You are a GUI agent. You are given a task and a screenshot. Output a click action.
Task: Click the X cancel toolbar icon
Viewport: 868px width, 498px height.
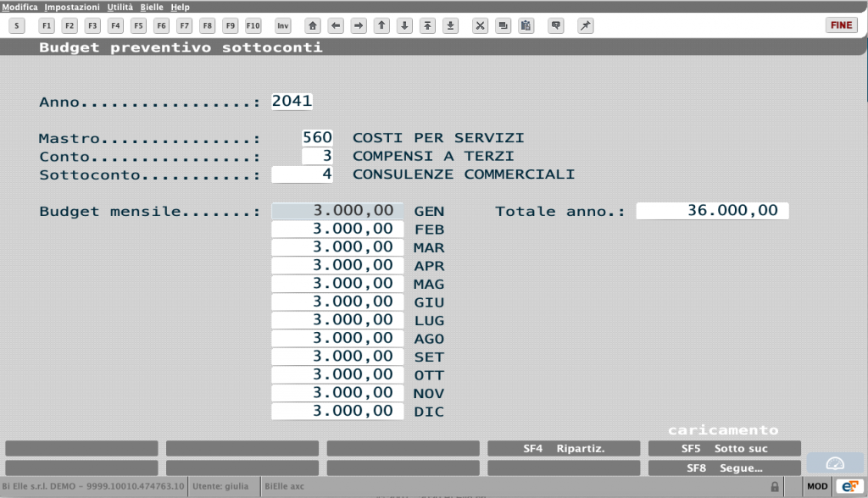[x=480, y=25]
